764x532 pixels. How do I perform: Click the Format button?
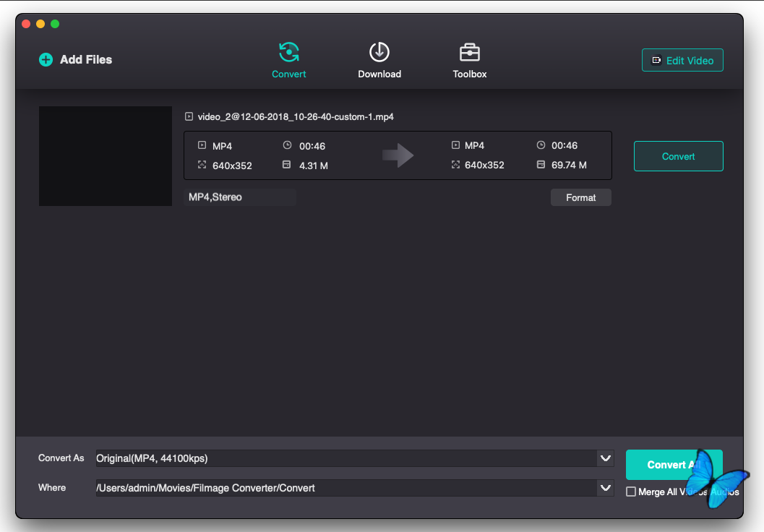[580, 197]
